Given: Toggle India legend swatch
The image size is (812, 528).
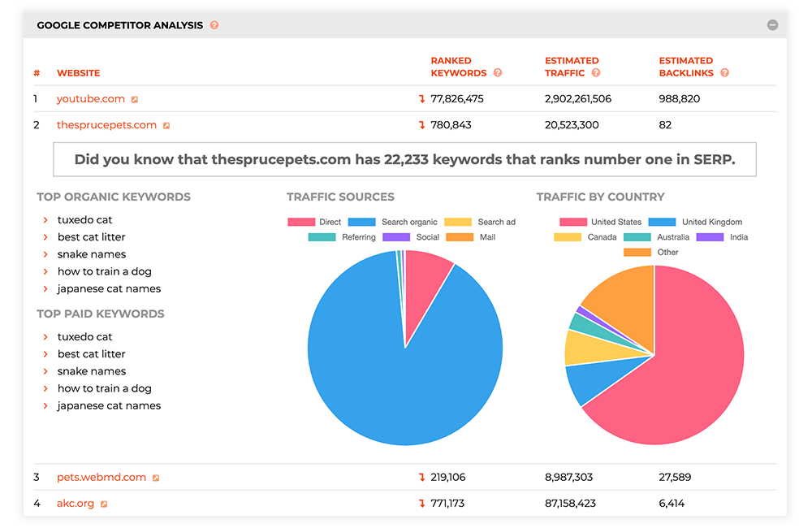Looking at the screenshot, I should (x=710, y=237).
